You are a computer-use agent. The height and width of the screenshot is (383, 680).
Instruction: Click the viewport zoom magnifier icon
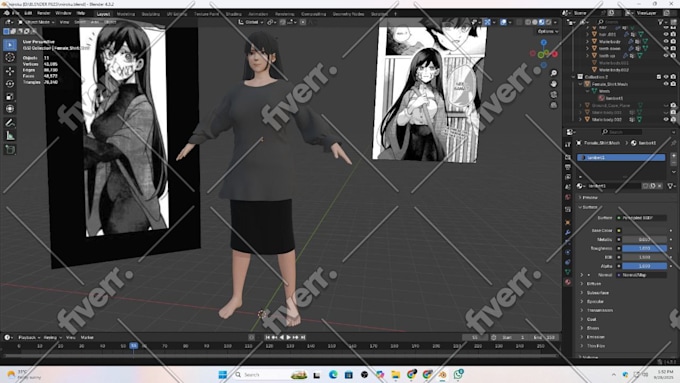tap(554, 73)
